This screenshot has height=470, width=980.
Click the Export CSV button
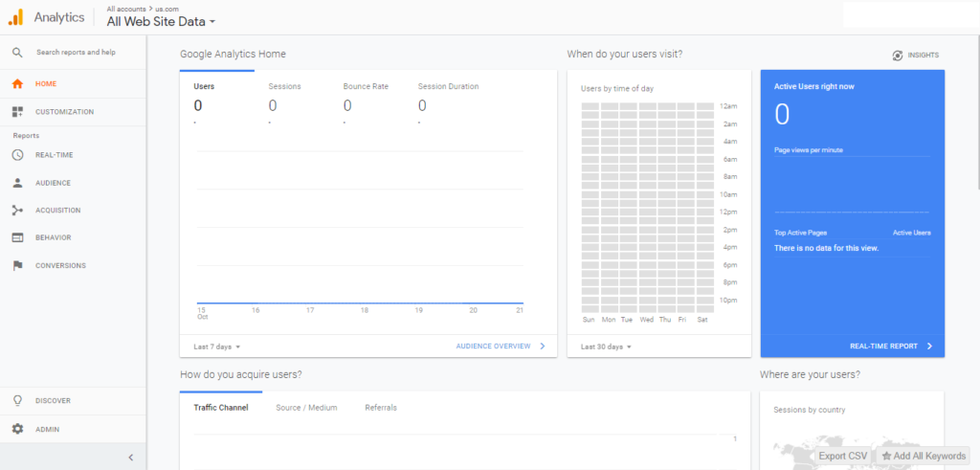[843, 457]
